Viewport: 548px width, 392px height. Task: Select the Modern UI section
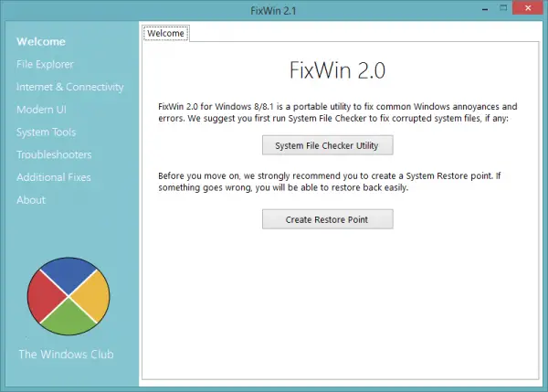pos(41,110)
